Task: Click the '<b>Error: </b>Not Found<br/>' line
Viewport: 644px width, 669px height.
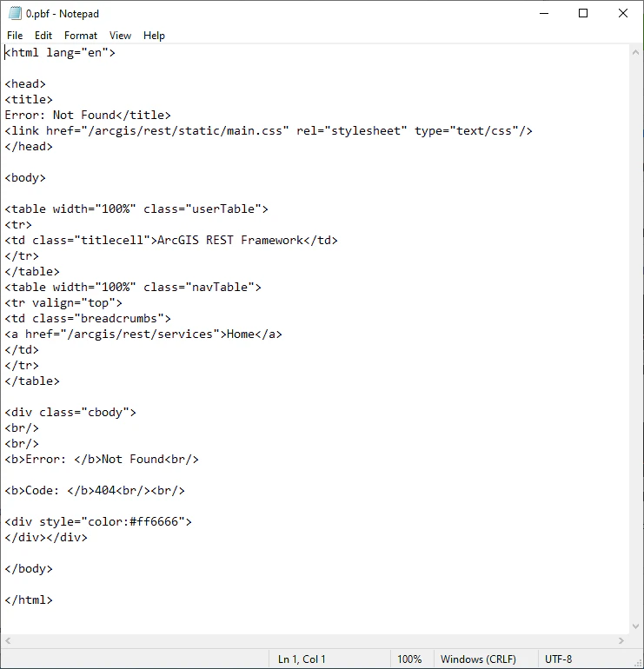Action: [x=102, y=459]
